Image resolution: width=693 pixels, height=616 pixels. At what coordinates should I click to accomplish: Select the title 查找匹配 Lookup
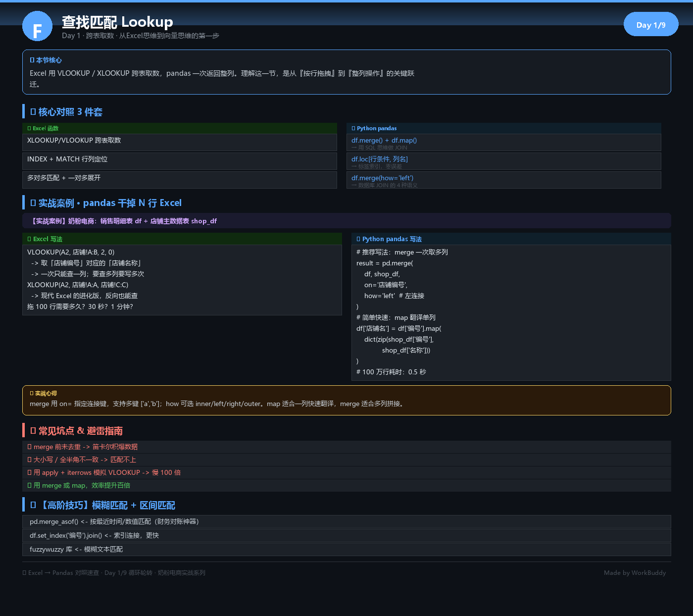[x=117, y=22]
